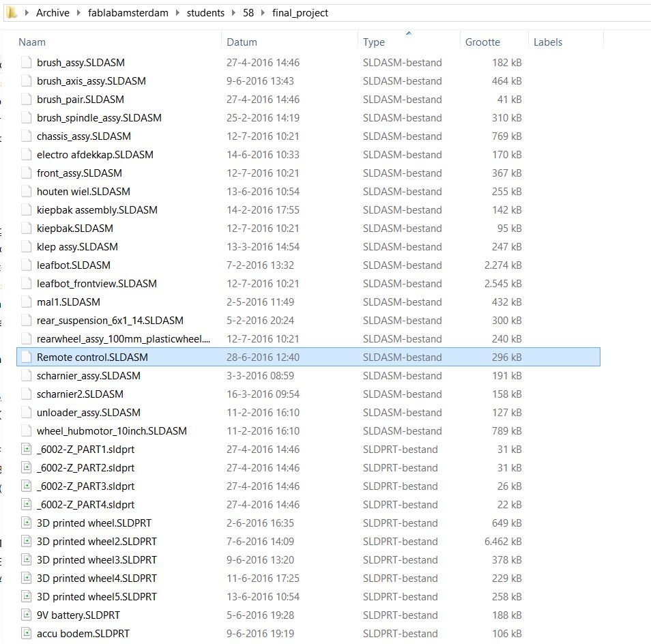The height and width of the screenshot is (644, 651).
Task: Sort files by the Grootte column
Action: 482,42
